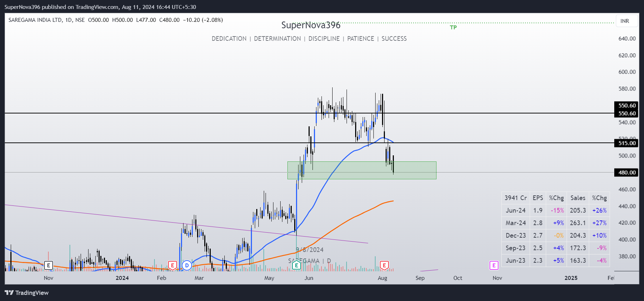Click the -15% EPS change cell
The height and width of the screenshot is (301, 644).
(557, 210)
